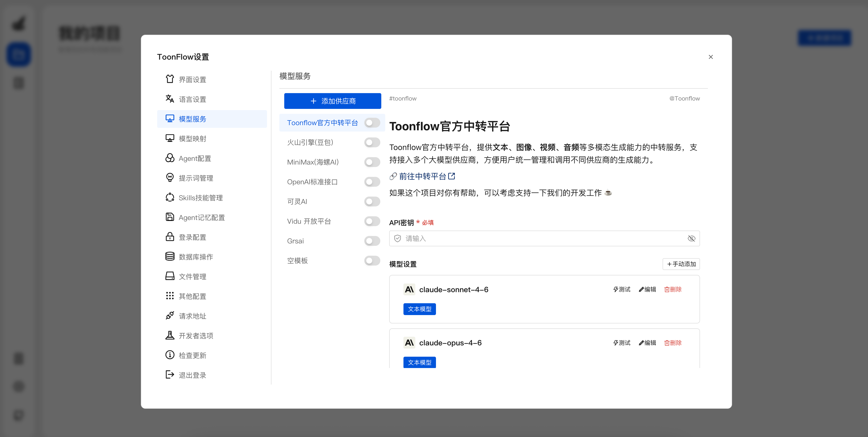868x437 pixels.
Task: Click the 添加供应商 button
Action: (333, 101)
